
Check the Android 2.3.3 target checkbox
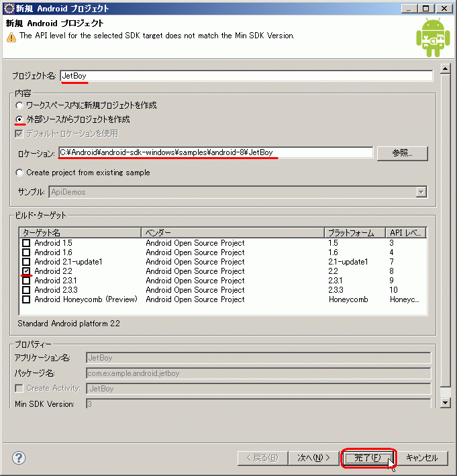point(26,290)
